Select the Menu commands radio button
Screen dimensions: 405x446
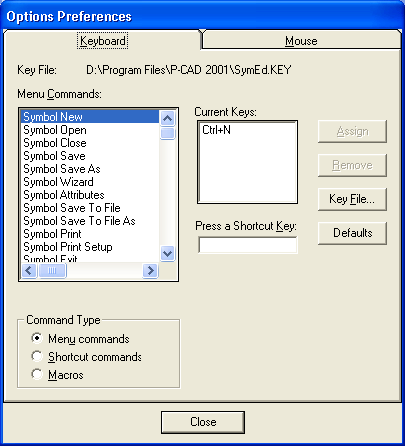tap(37, 338)
